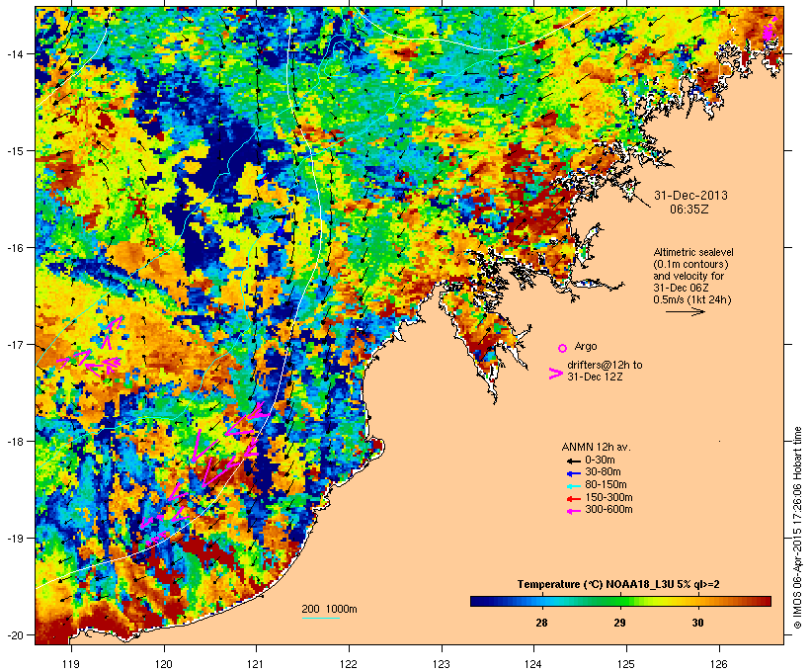Click the color bar value 28
Image resolution: width=810 pixels, height=672 pixels.
tap(541, 623)
